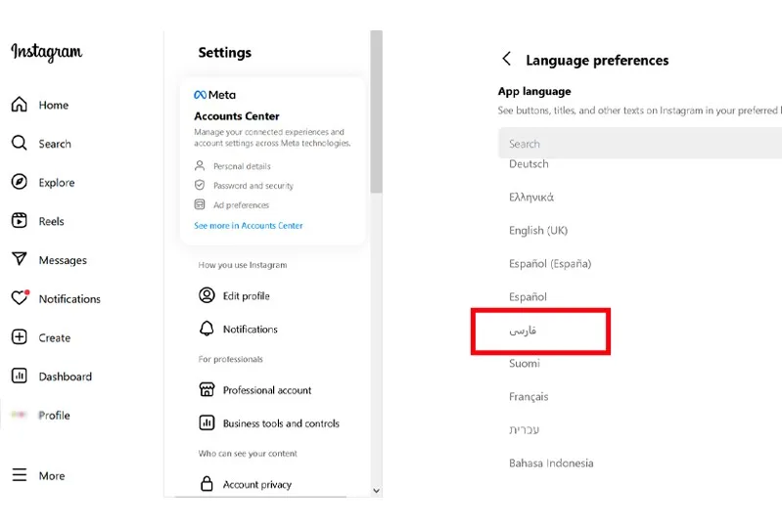The width and height of the screenshot is (782, 532).
Task: Open Account privacy lock item
Action: click(246, 484)
